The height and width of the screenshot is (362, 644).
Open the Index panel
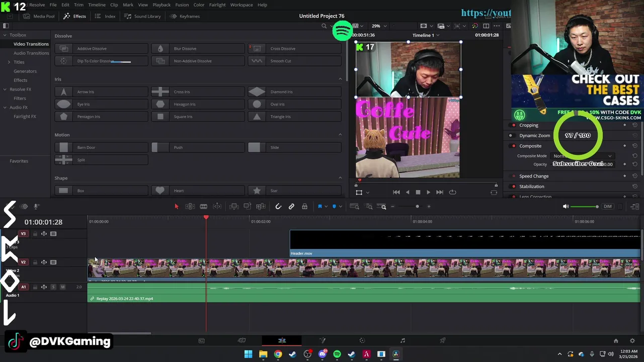click(x=105, y=16)
